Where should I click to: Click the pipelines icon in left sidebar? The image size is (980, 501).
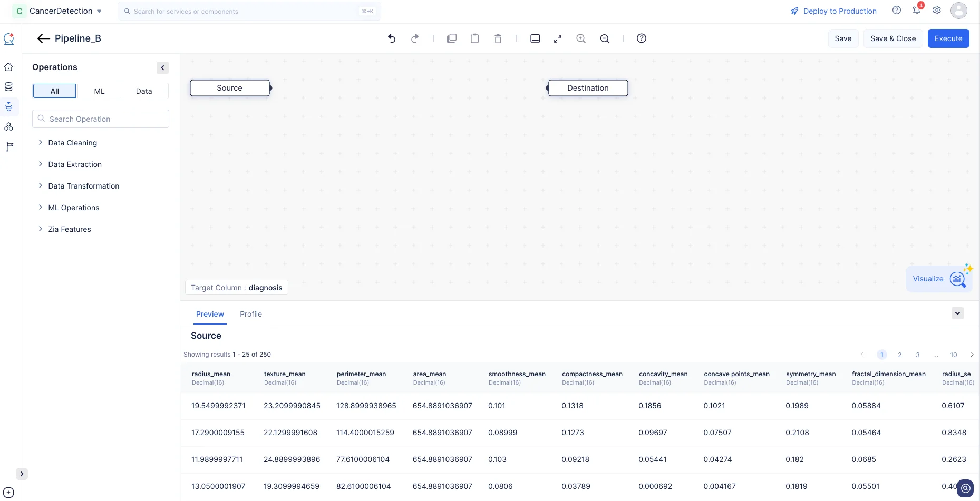[x=8, y=107]
